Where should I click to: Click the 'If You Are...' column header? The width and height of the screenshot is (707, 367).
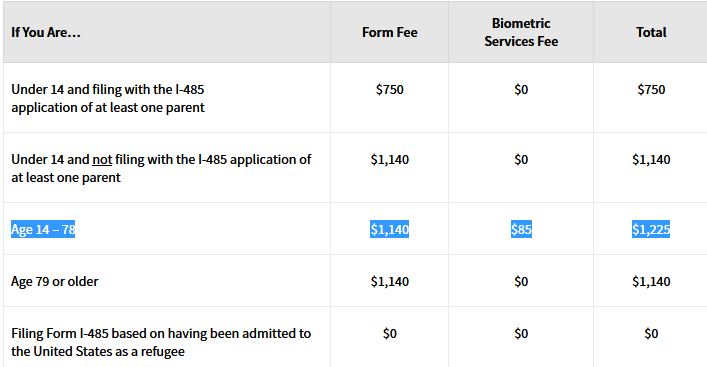click(46, 32)
